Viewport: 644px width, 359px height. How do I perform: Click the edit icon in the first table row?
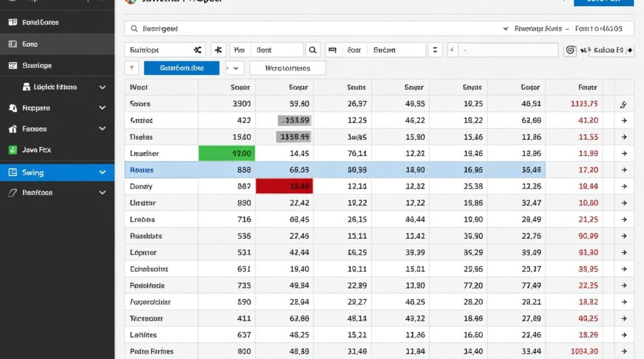tap(624, 104)
